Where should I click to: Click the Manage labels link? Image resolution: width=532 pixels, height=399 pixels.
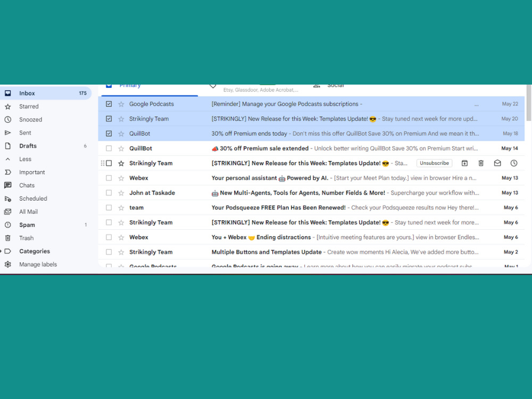[38, 264]
